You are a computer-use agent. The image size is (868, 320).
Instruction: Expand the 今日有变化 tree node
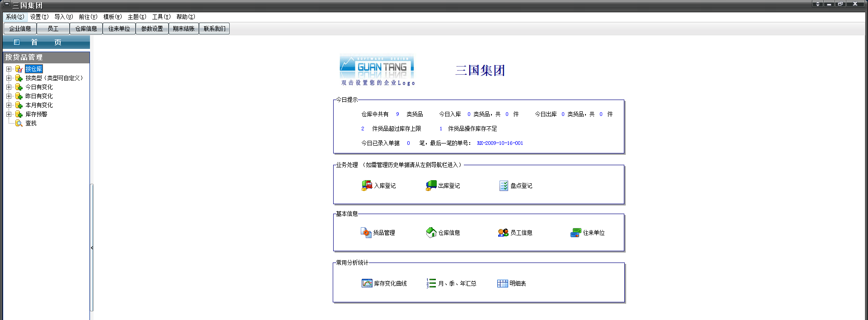[9, 87]
